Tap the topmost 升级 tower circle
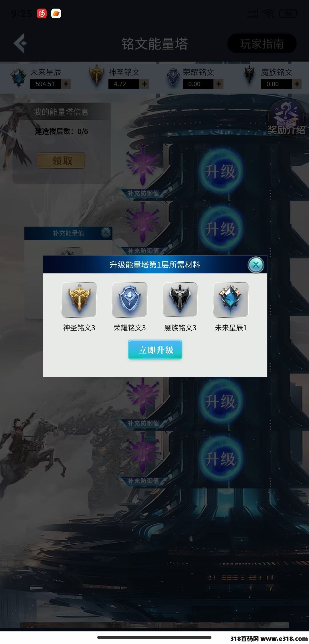The image size is (309, 644). [220, 172]
